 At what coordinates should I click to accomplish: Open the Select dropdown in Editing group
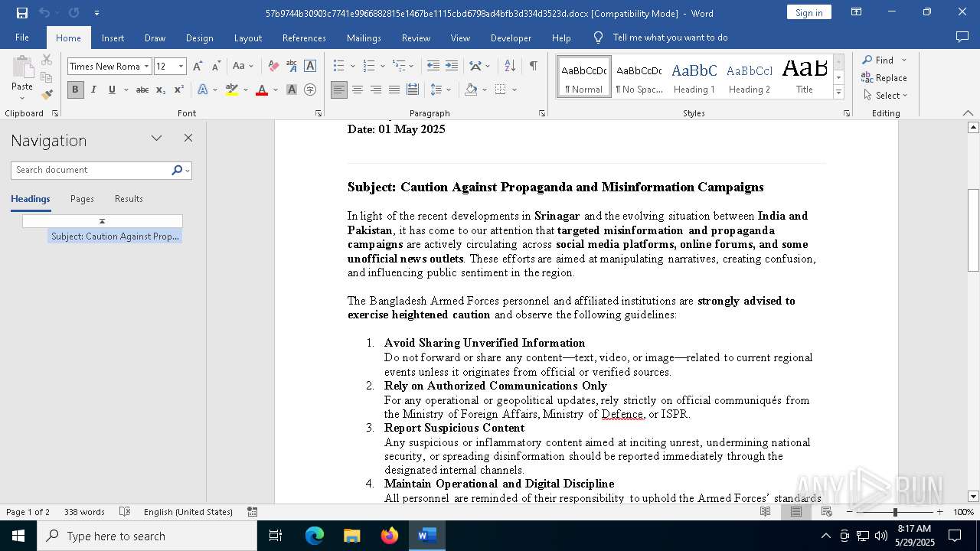[885, 96]
